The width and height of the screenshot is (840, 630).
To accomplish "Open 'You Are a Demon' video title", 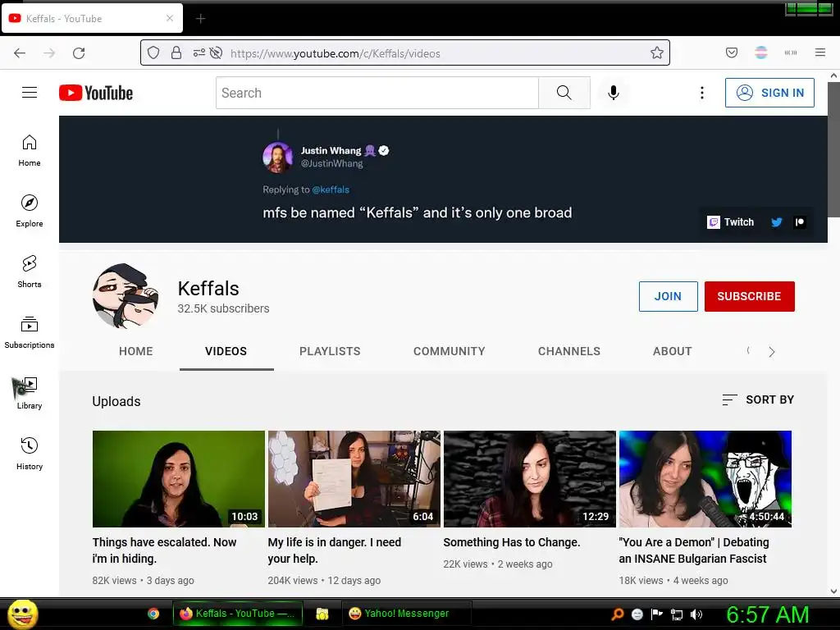I will tap(694, 550).
